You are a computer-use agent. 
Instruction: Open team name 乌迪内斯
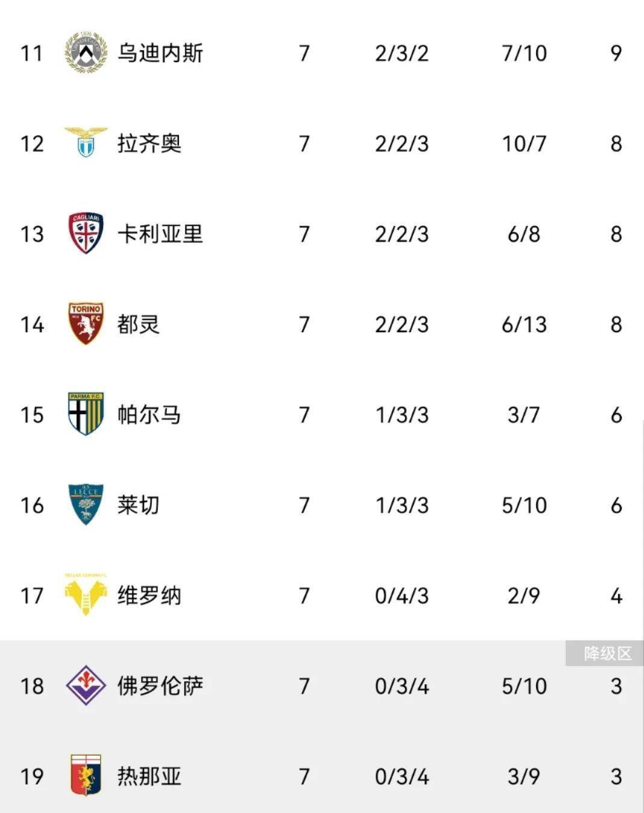160,53
